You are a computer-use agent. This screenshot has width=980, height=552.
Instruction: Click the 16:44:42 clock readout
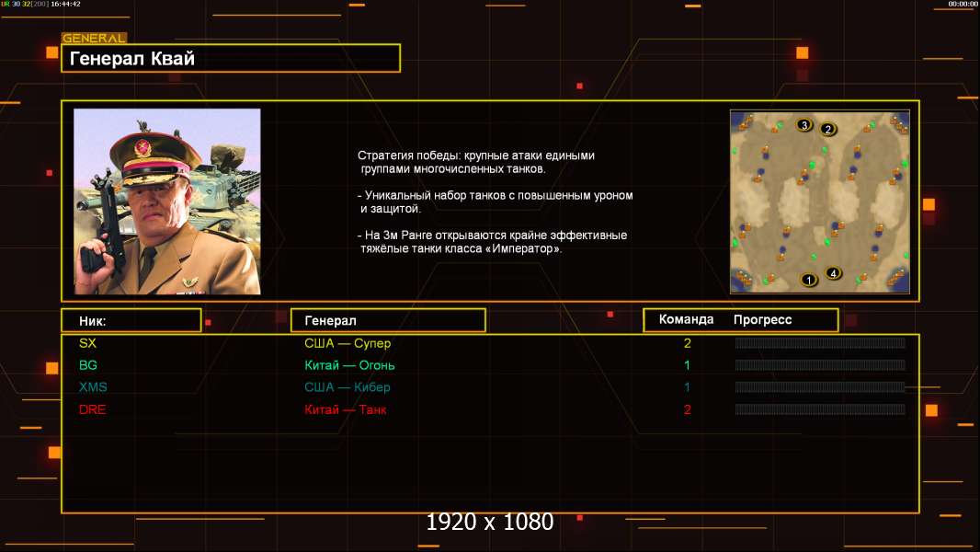tap(65, 4)
